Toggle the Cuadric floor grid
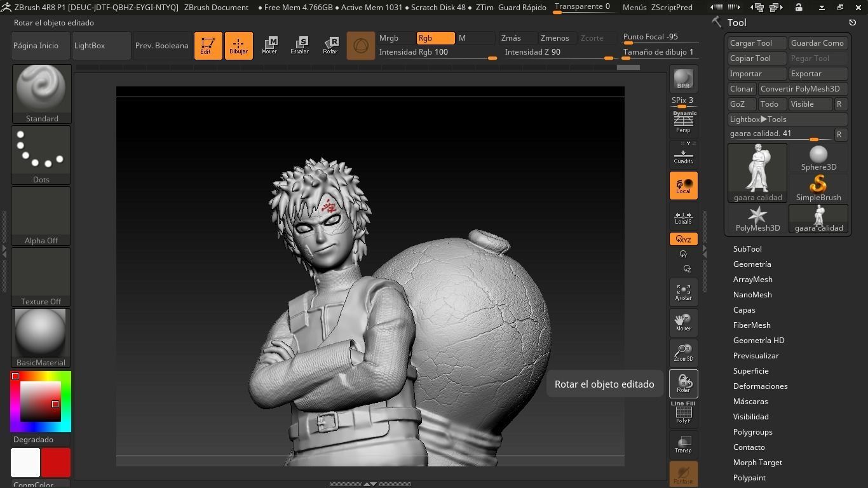This screenshot has width=868, height=488. 683,154
